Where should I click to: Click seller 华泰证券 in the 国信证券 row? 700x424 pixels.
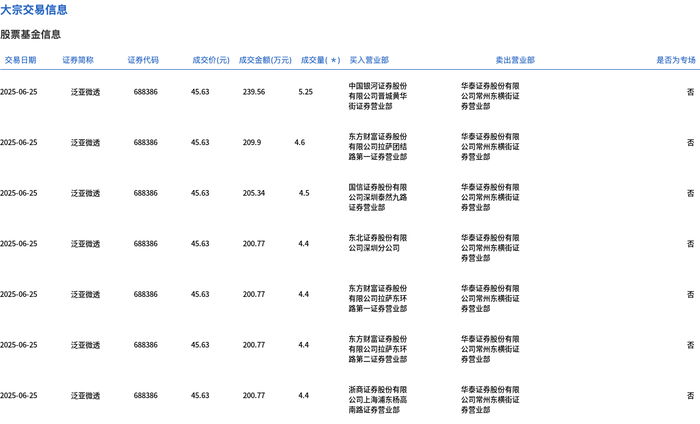point(490,197)
